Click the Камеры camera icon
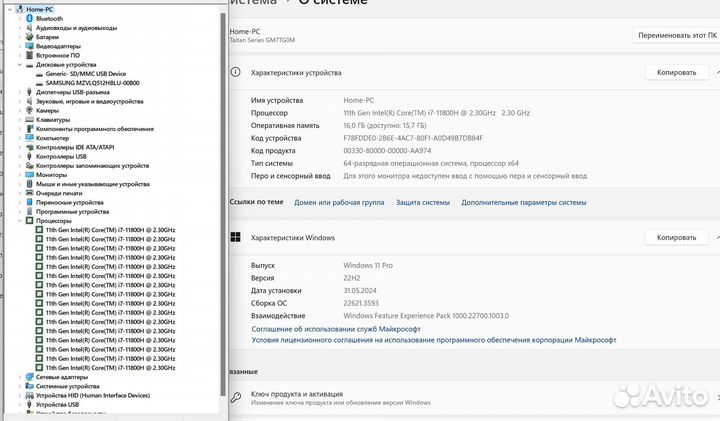This screenshot has height=421, width=720. 29,110
